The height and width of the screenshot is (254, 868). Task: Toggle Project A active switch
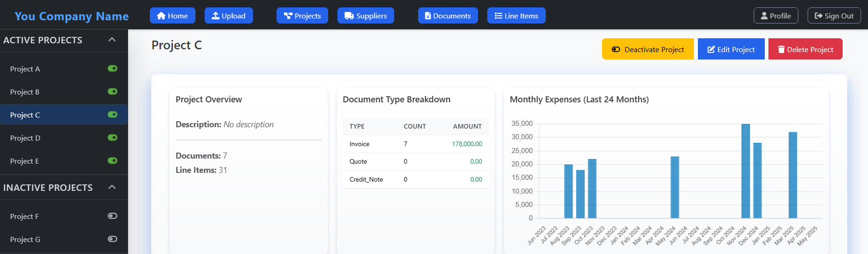(x=112, y=68)
